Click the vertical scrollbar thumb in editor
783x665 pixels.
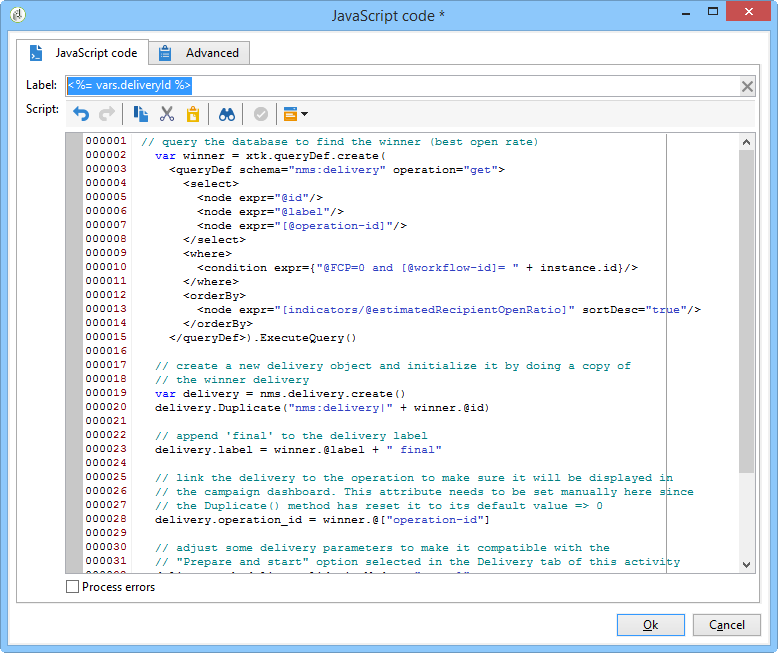pyautogui.click(x=746, y=310)
